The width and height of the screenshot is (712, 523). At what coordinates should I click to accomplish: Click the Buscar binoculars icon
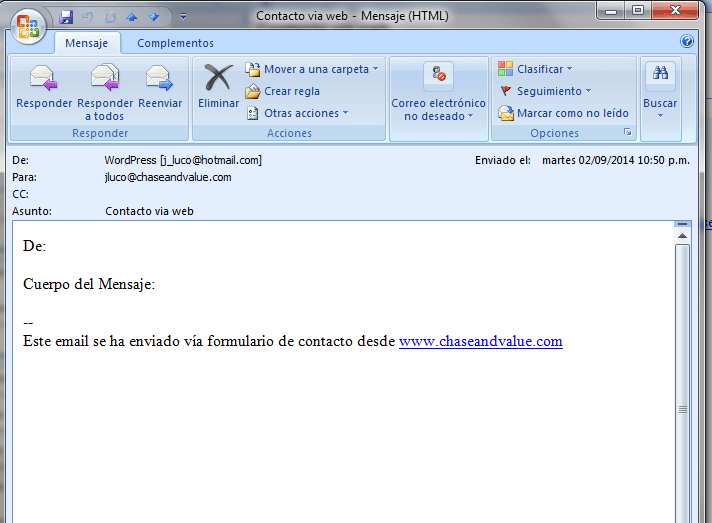click(660, 74)
